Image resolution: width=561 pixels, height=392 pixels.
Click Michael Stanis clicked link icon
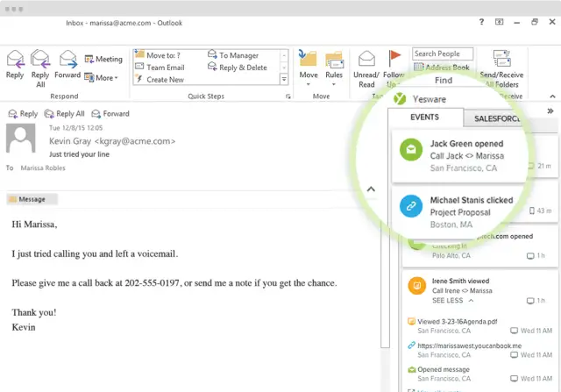(411, 206)
